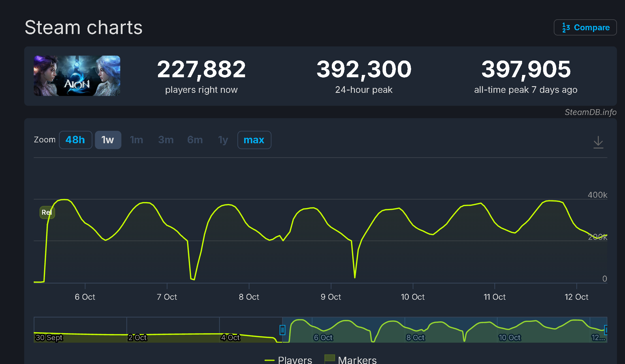Choose the 6m zoom option

[x=195, y=140]
